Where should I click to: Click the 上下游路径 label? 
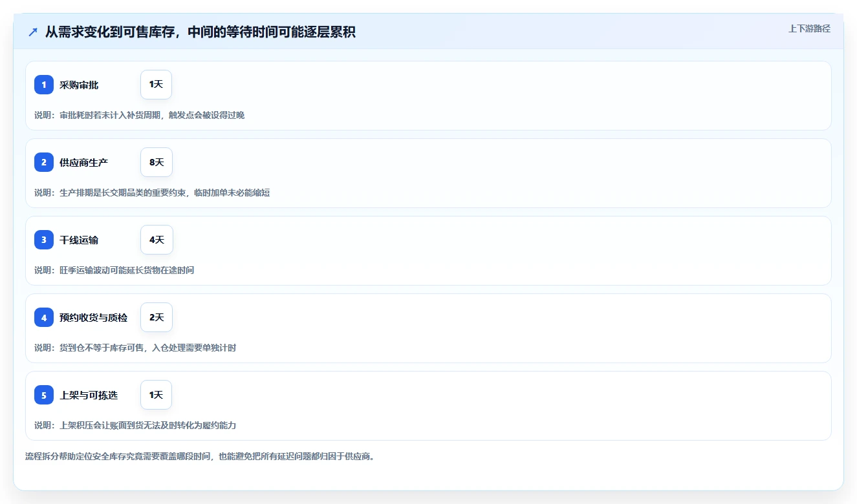(x=809, y=28)
